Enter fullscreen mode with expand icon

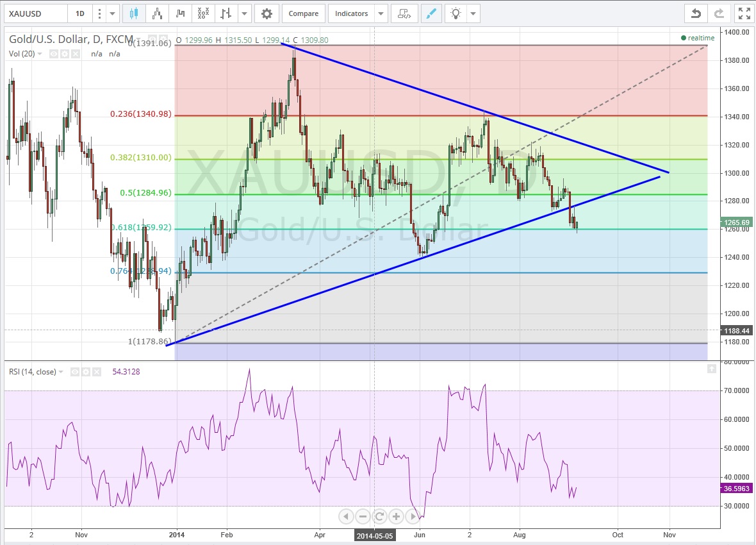click(743, 13)
